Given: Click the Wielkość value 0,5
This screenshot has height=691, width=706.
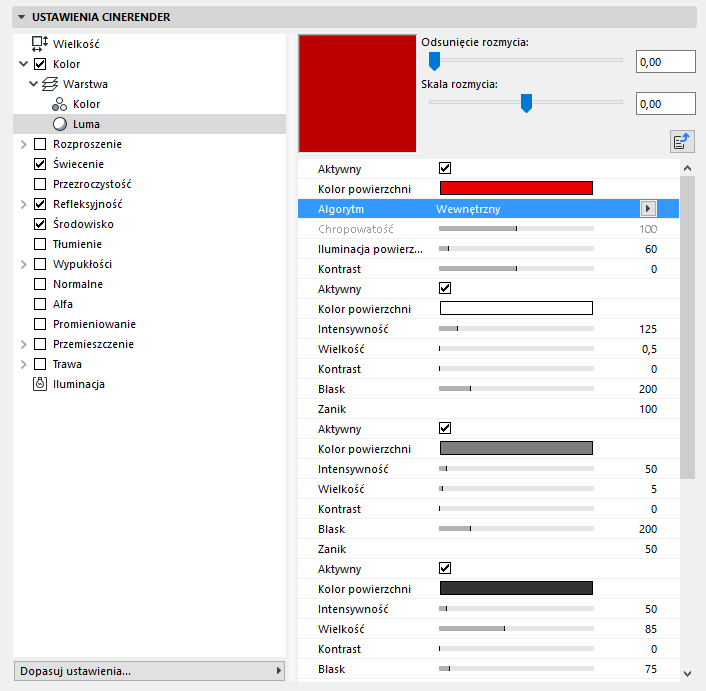Looking at the screenshot, I should pos(649,349).
